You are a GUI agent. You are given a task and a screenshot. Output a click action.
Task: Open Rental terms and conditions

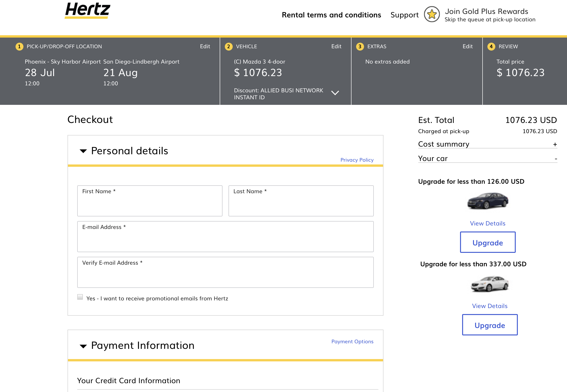[331, 15]
